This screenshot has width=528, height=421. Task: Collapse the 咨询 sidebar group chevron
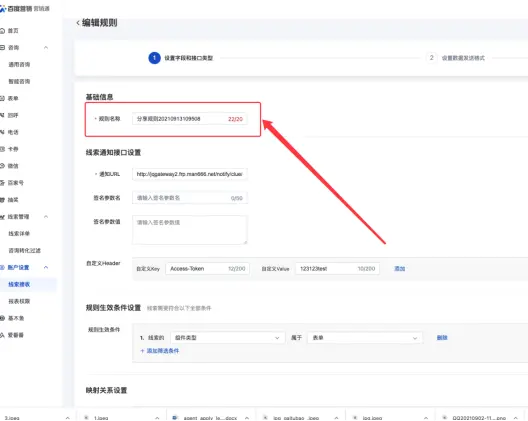46,47
